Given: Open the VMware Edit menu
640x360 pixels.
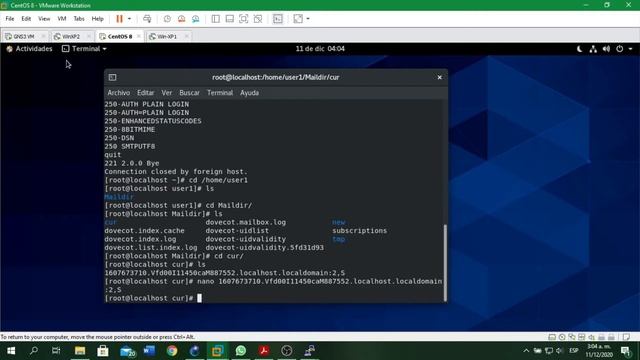Looking at the screenshot, I should tap(26, 19).
